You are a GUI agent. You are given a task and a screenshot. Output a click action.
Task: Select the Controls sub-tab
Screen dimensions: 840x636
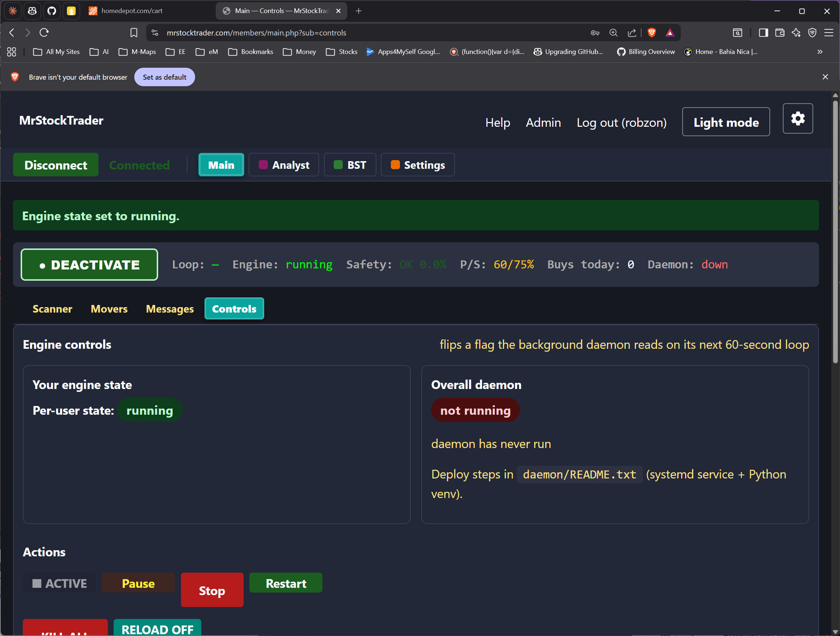coord(234,309)
